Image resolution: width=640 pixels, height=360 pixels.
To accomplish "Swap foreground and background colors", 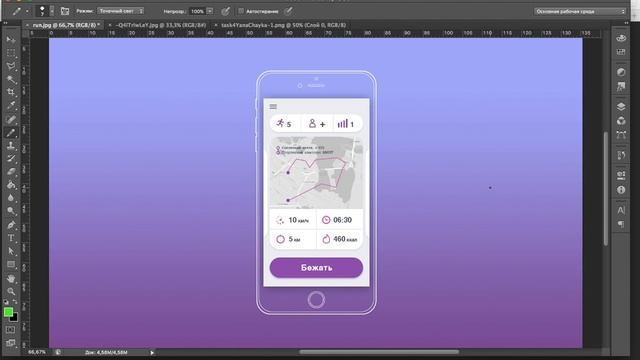I will 15,302.
